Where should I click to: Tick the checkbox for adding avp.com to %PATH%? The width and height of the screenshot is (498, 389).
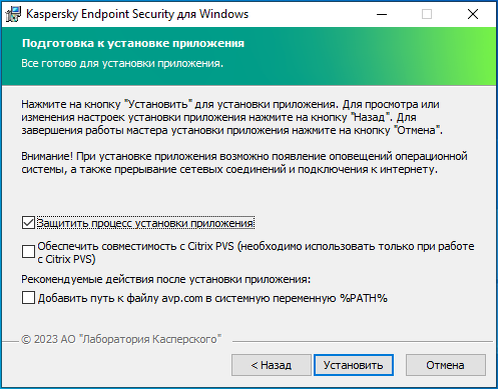tap(28, 298)
